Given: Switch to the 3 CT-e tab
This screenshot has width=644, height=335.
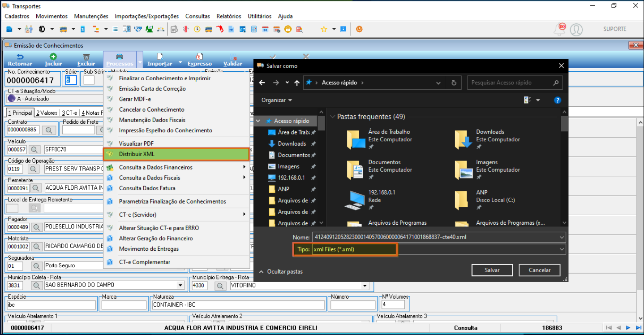Looking at the screenshot, I should pos(69,113).
